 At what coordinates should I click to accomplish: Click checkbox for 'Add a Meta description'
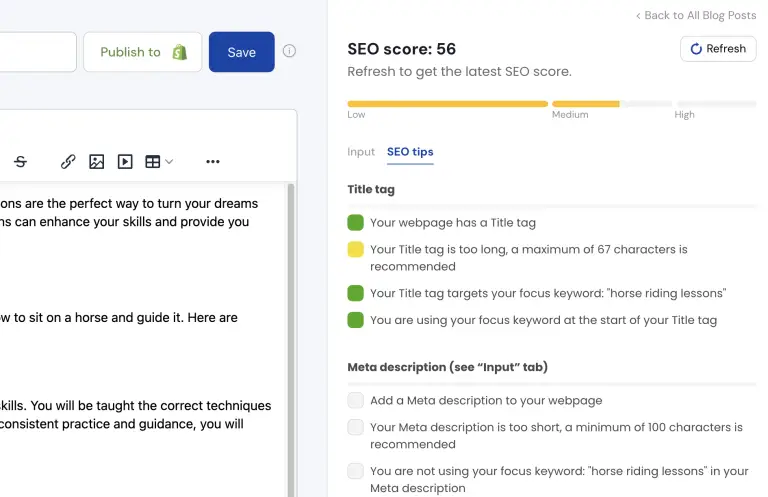click(x=356, y=400)
